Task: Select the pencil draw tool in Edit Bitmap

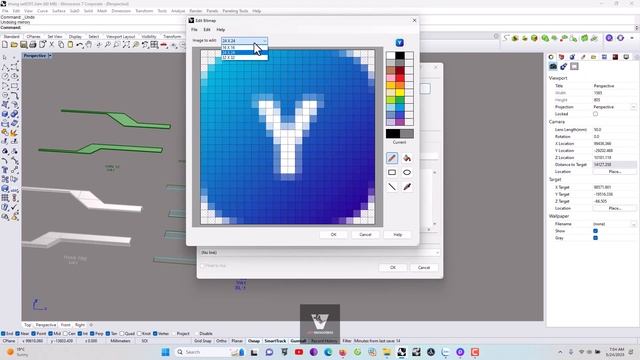Action: tap(392, 158)
